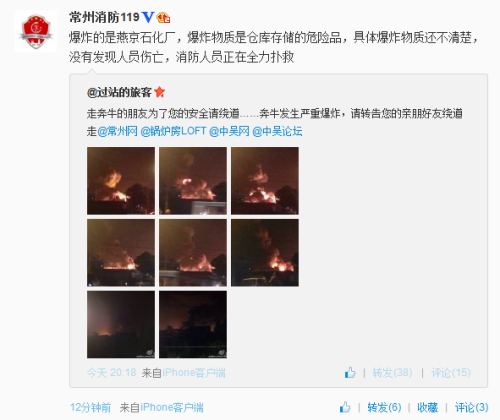The width and height of the screenshot is (500, 420).
Task: Click 收藏 to favorite the post
Action: click(x=428, y=407)
